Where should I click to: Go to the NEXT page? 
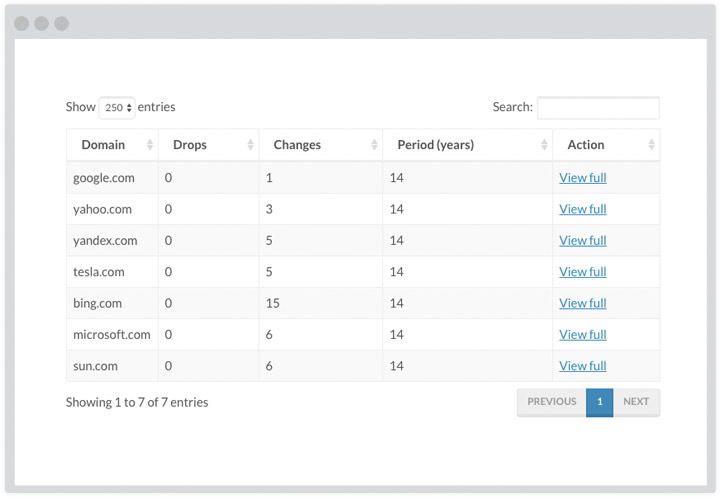coord(636,402)
